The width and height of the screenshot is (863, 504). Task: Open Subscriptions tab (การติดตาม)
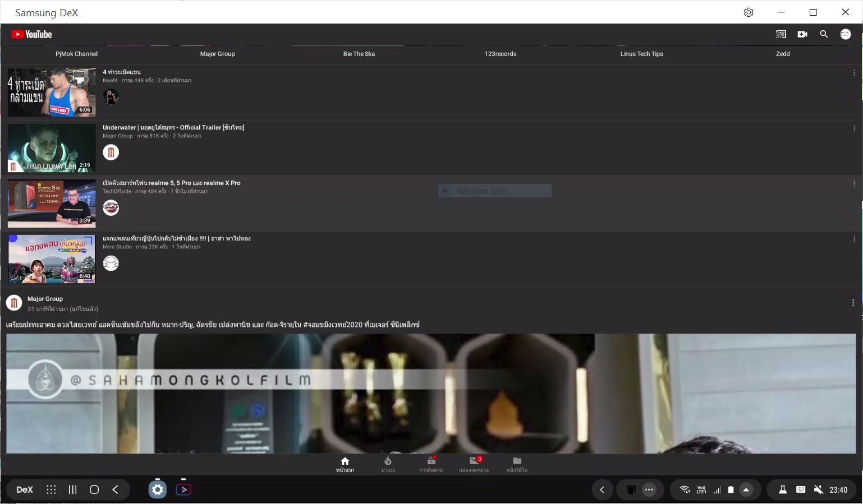431,465
